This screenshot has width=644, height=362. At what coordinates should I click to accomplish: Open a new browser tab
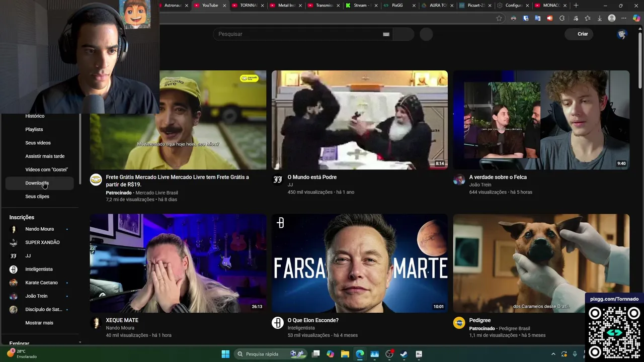coord(576,6)
